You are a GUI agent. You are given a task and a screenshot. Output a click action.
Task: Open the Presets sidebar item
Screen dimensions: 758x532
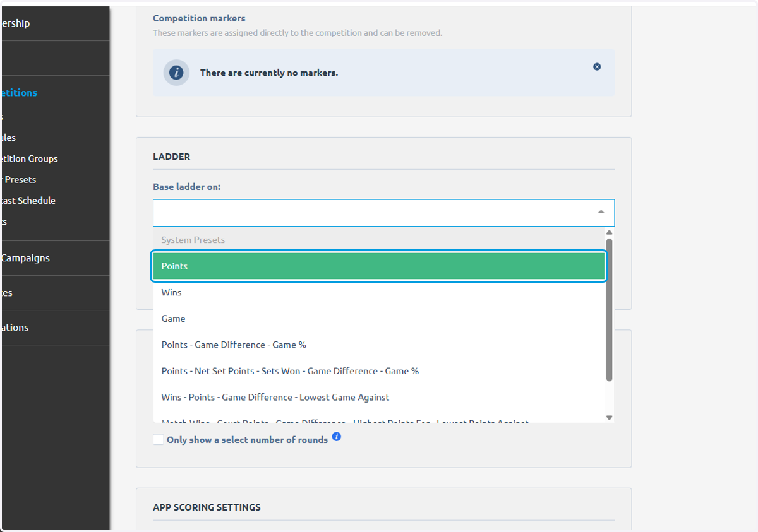click(x=18, y=179)
